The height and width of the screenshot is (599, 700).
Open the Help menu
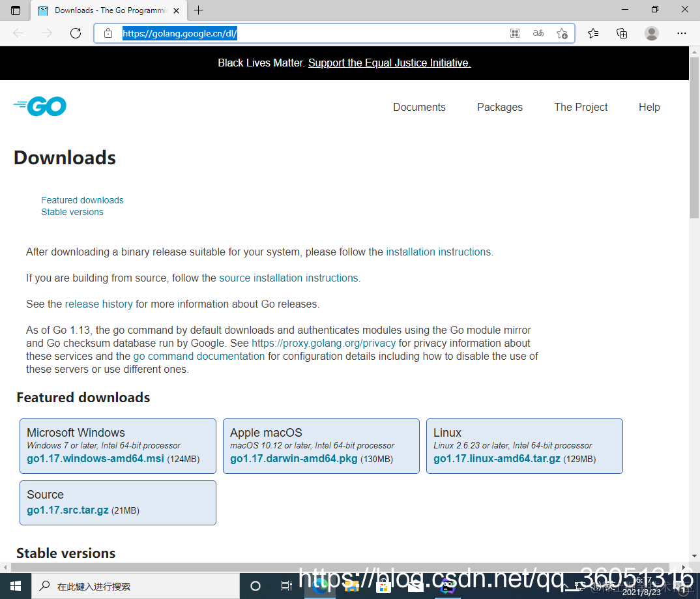tap(649, 107)
